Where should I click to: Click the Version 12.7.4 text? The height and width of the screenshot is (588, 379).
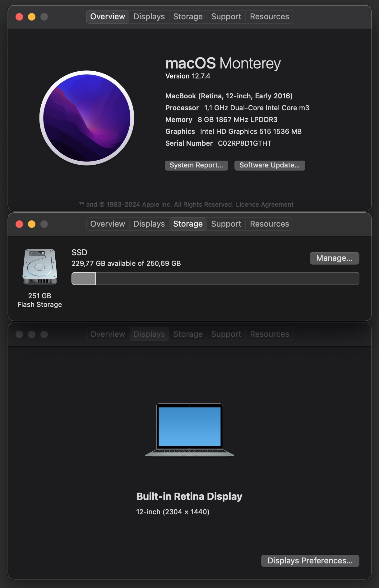click(188, 76)
